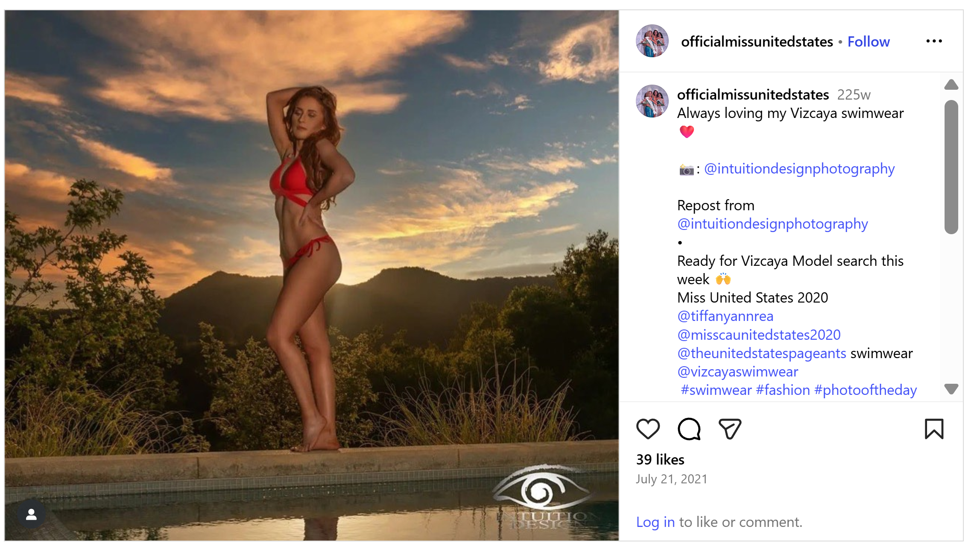The image size is (980, 550).
Task: Visit the @vizcayaswimwear mention link
Action: click(x=737, y=372)
